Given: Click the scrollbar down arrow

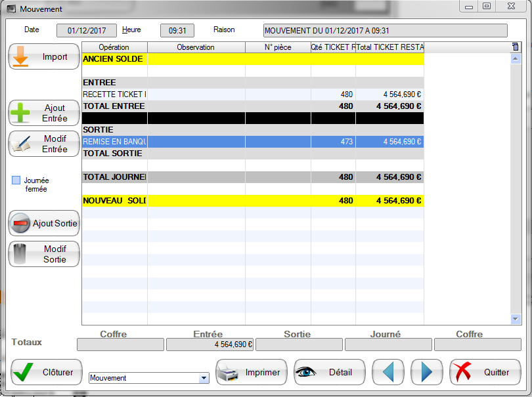Looking at the screenshot, I should [x=515, y=319].
